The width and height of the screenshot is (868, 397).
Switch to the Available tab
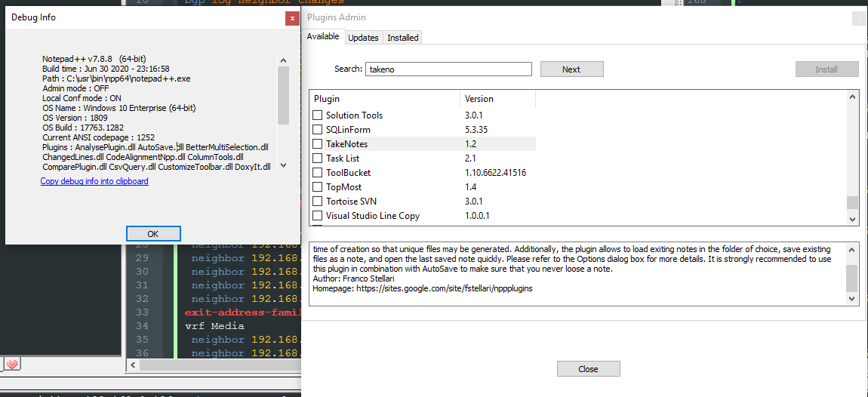coord(323,36)
